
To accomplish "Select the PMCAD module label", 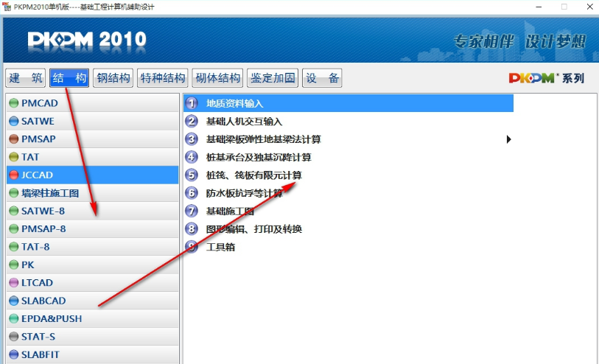I will point(39,103).
